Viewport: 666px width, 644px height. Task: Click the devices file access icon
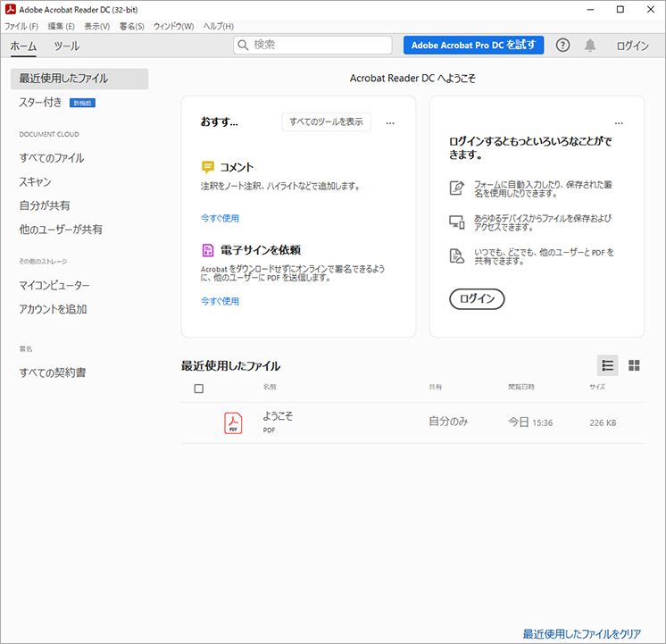[457, 222]
